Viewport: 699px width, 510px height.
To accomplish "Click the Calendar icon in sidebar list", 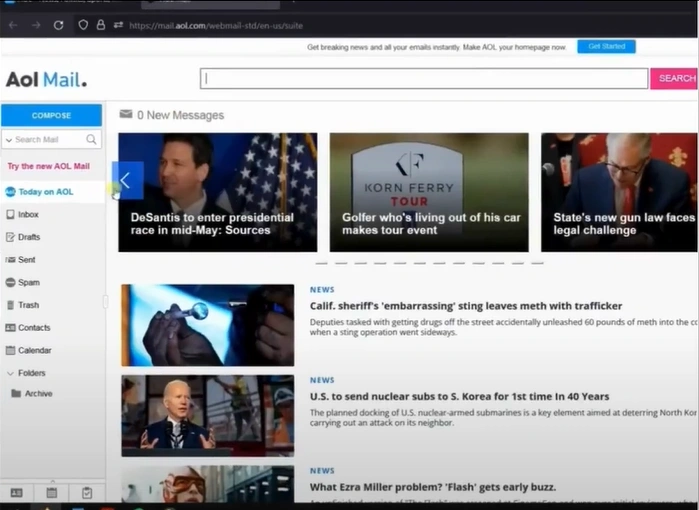I will point(10,350).
